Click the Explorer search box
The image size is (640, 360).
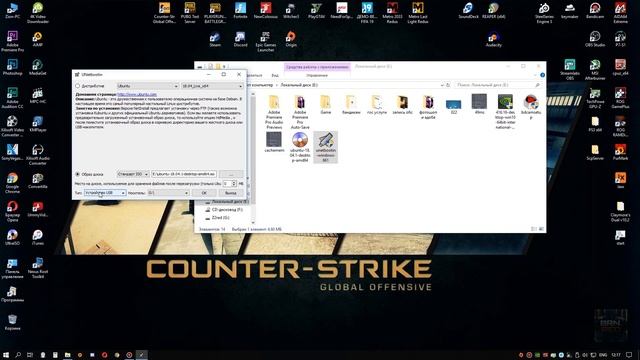[x=496, y=85]
